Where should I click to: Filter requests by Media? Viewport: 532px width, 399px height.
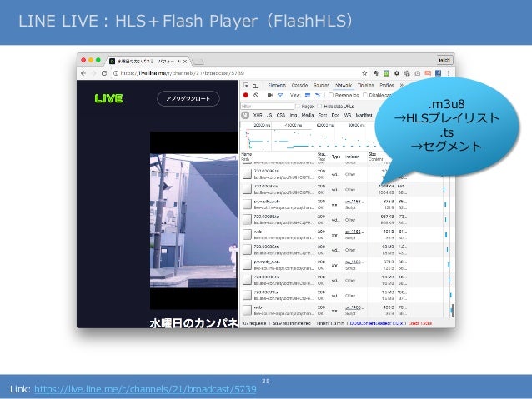308,115
